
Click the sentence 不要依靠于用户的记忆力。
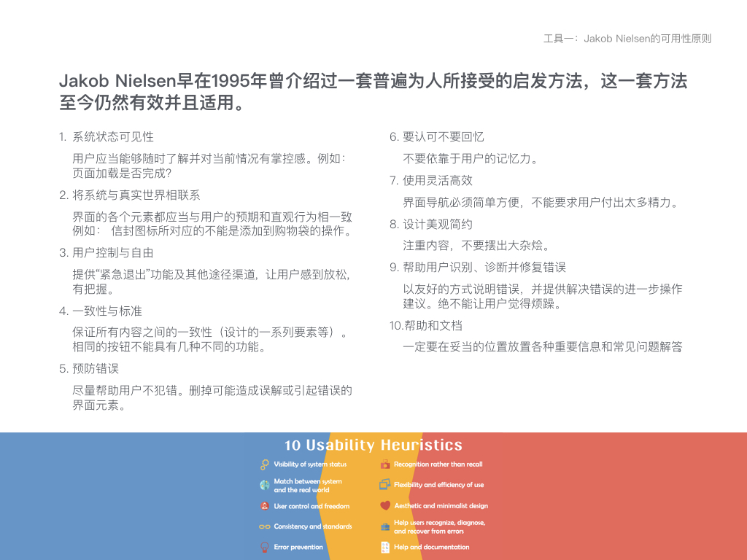[471, 159]
